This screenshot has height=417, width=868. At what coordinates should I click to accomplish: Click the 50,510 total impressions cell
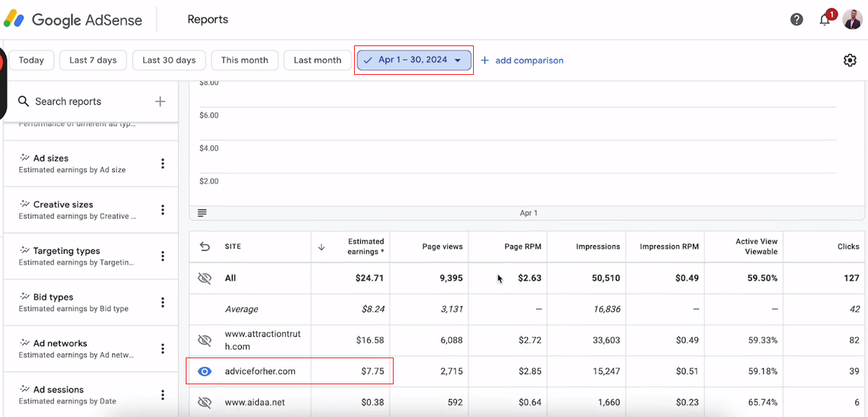point(606,278)
